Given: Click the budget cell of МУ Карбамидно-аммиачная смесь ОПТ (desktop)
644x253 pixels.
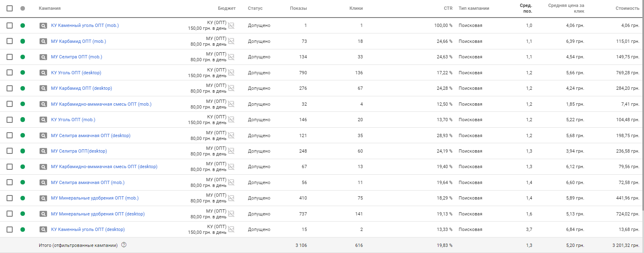Looking at the screenshot, I should (208, 166).
